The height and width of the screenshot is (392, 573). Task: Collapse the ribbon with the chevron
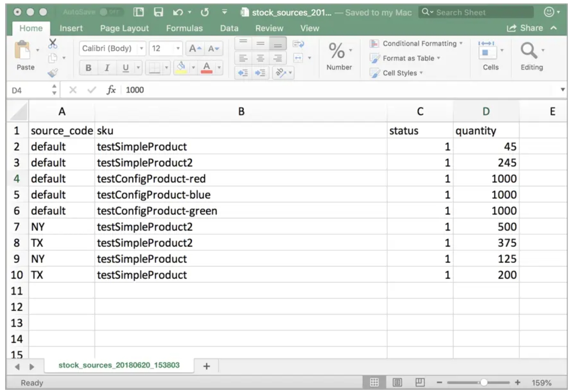click(x=554, y=28)
